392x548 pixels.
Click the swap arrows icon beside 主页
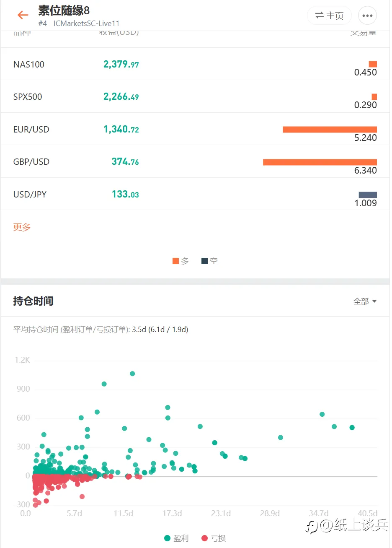319,16
